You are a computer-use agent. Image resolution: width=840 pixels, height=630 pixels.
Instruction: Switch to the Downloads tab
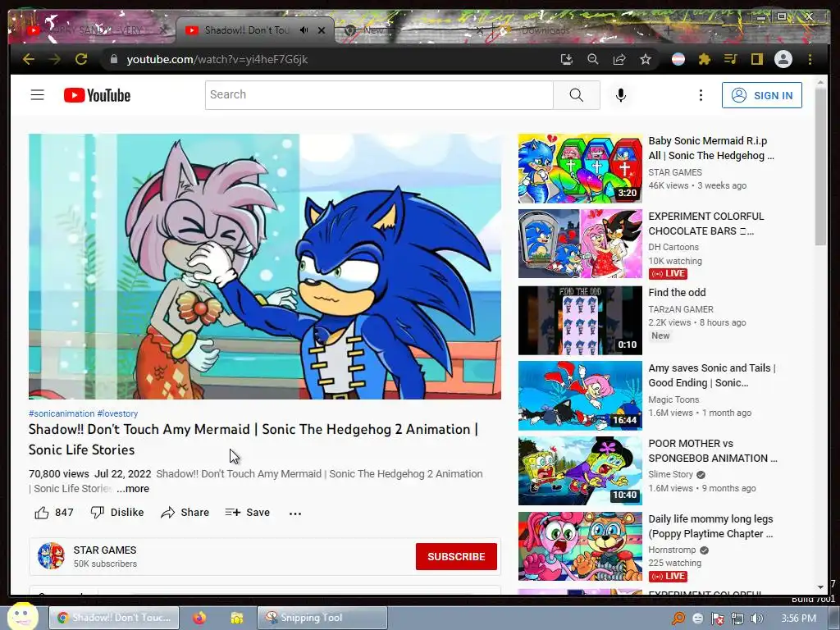(573, 30)
